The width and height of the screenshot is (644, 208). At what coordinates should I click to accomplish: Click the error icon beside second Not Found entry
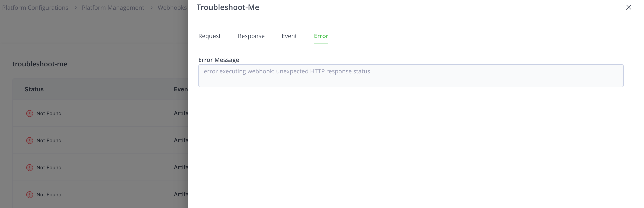pos(30,140)
